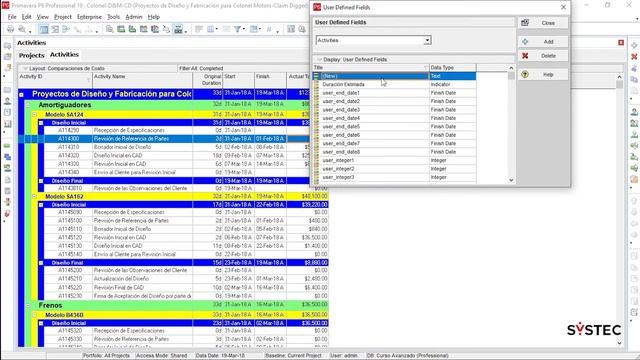Click the Add icon atop the right sidebar
The width and height of the screenshot is (640, 360).
634,45
